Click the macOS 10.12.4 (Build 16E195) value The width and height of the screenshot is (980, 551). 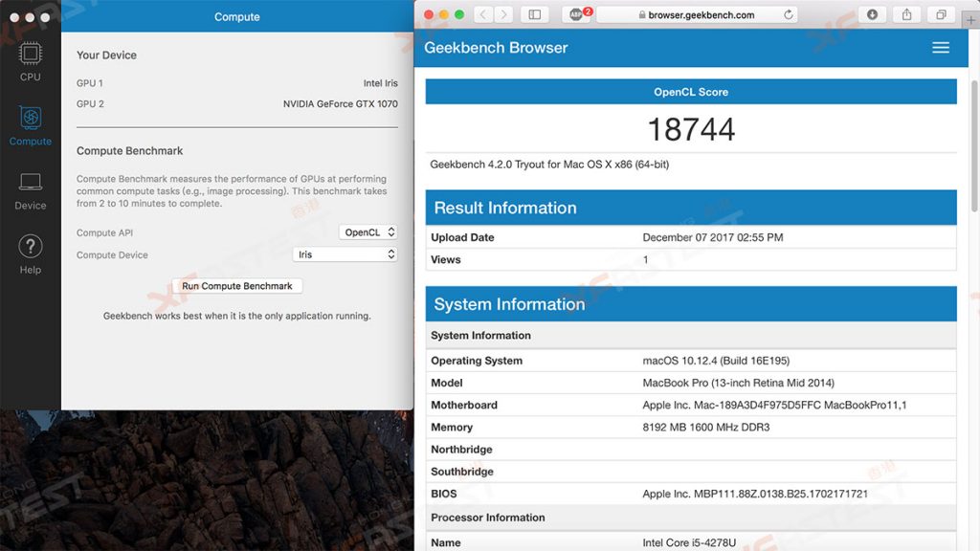pos(716,361)
